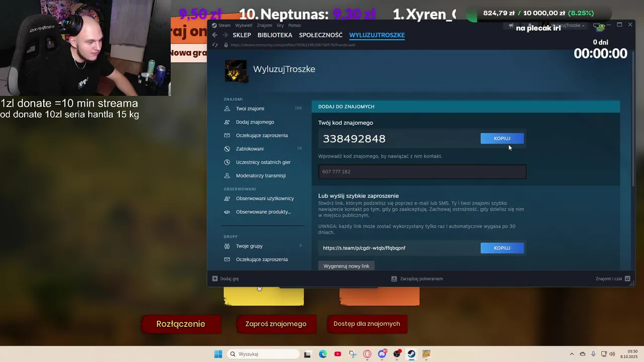This screenshot has height=362, width=644.
Task: Open the SKLEP tab in Steam
Action: tap(242, 35)
